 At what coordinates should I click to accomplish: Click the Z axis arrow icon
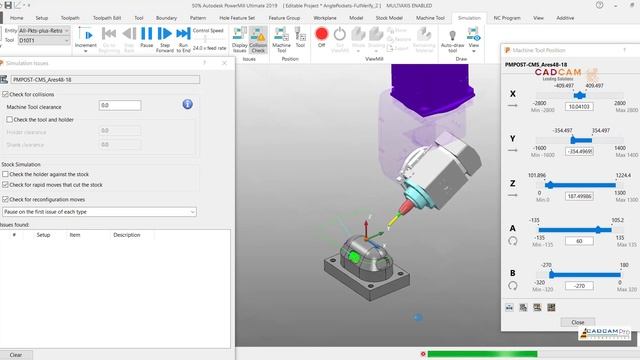[x=512, y=196]
